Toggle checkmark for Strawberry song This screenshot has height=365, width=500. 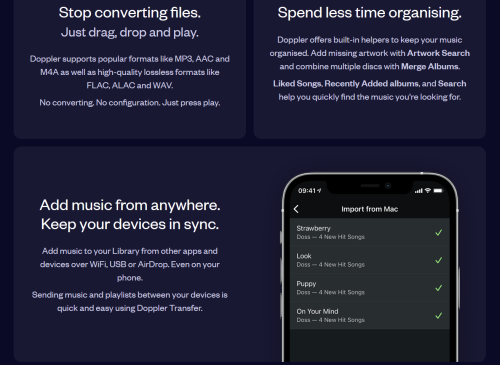(x=439, y=232)
